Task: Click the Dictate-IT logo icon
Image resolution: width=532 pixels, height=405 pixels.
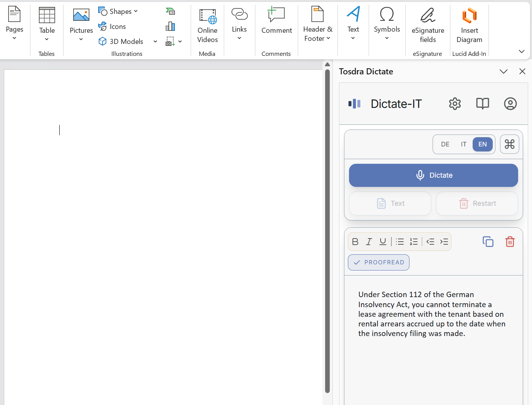Action: 354,104
